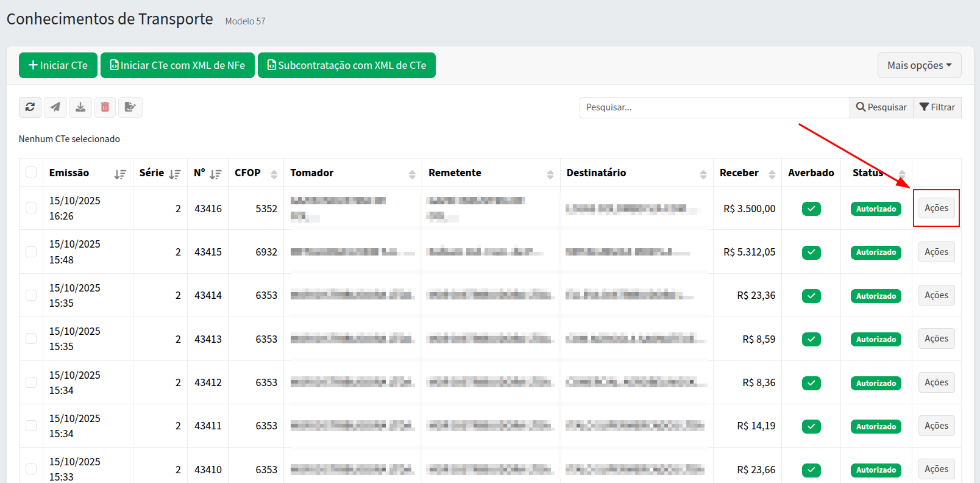Screen dimensions: 980x483
Task: Sort table by Emissão column icon
Action: tap(120, 174)
